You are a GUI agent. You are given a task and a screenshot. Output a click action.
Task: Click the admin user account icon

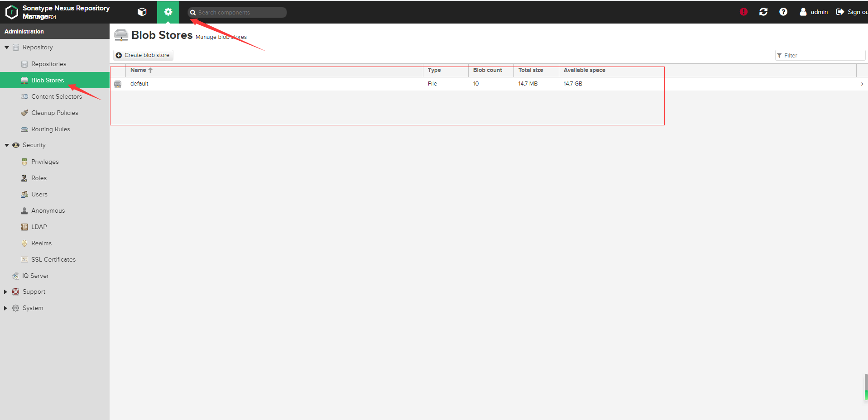click(x=803, y=12)
